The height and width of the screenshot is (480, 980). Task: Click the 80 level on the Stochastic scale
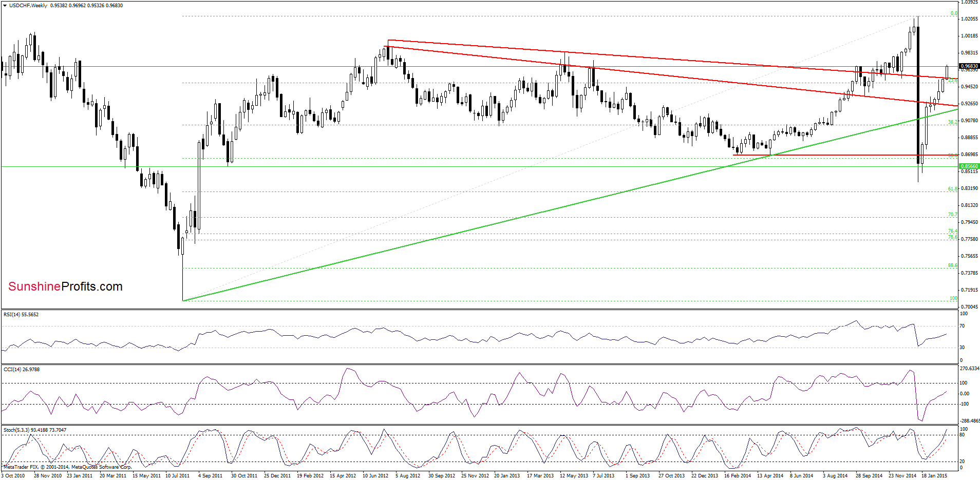tap(963, 435)
